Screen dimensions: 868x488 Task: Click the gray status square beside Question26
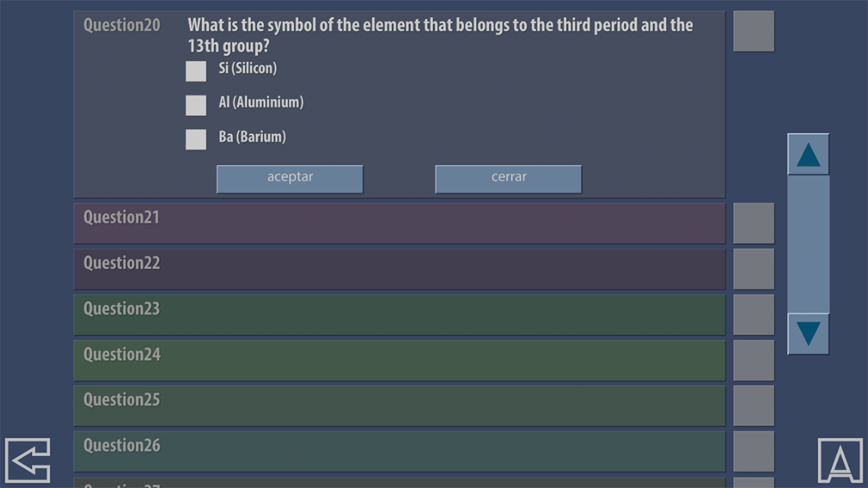pyautogui.click(x=754, y=451)
